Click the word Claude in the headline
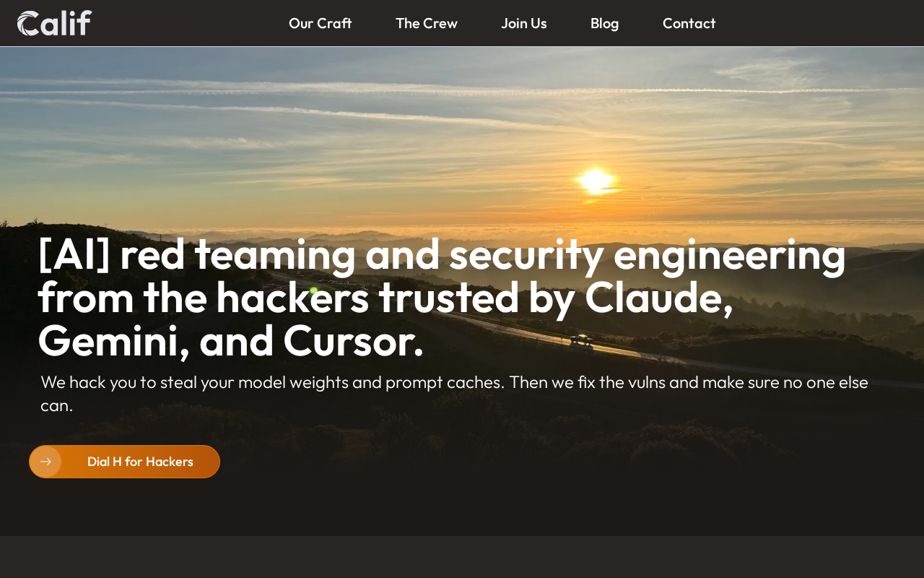 point(658,298)
